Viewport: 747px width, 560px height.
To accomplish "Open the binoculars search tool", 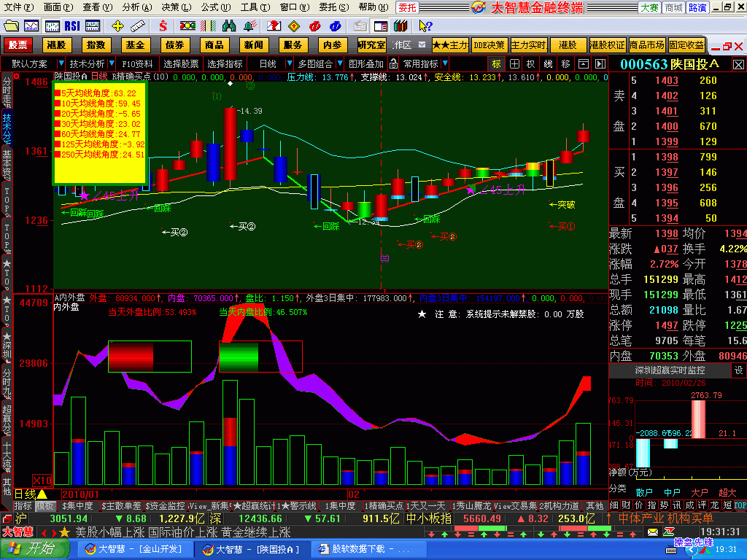I will coord(229,26).
